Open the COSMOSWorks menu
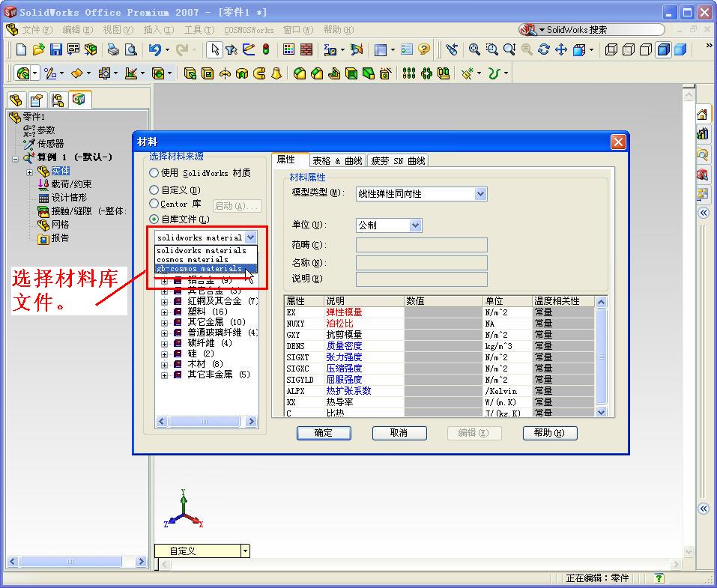The width and height of the screenshot is (717, 588). coord(249,30)
